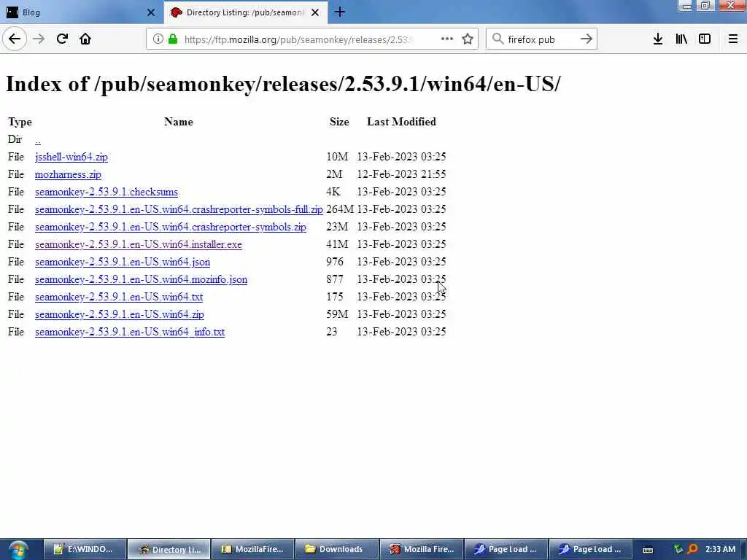The image size is (747, 560).
Task: Open a new tab
Action: (x=340, y=12)
